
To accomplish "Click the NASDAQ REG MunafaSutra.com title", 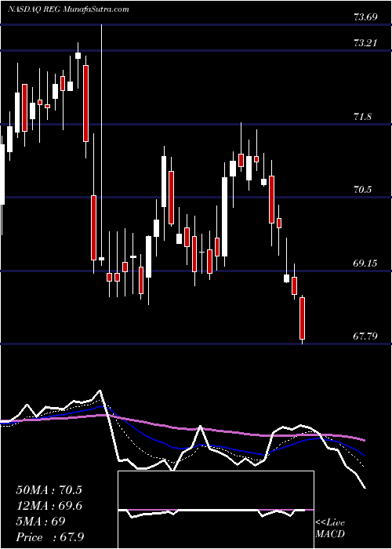I will coord(68,9).
